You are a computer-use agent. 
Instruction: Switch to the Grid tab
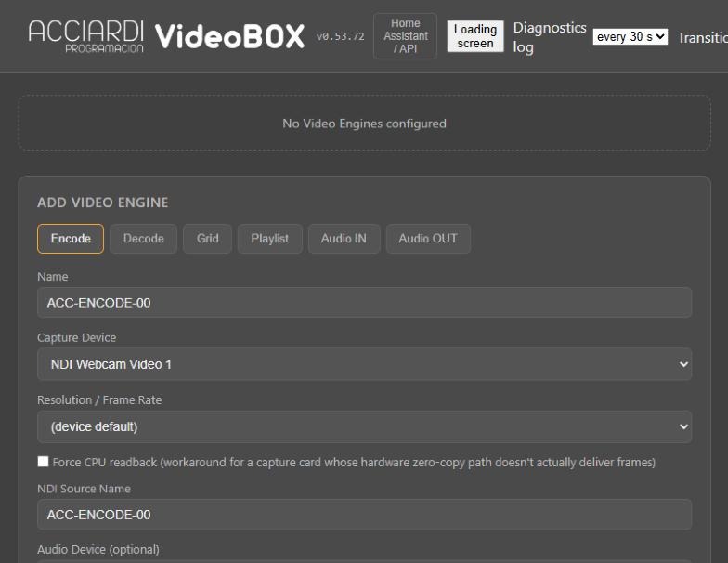pos(208,239)
